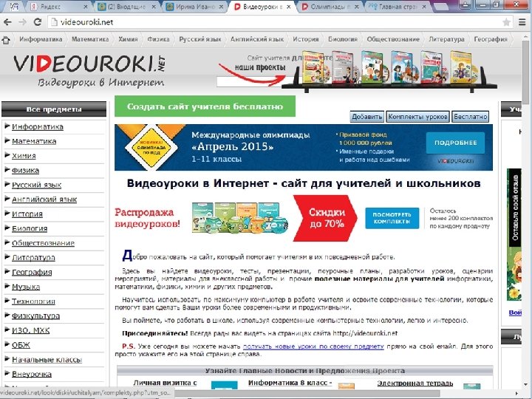Open the География sidebar link
The height and width of the screenshot is (399, 532).
pyautogui.click(x=32, y=273)
